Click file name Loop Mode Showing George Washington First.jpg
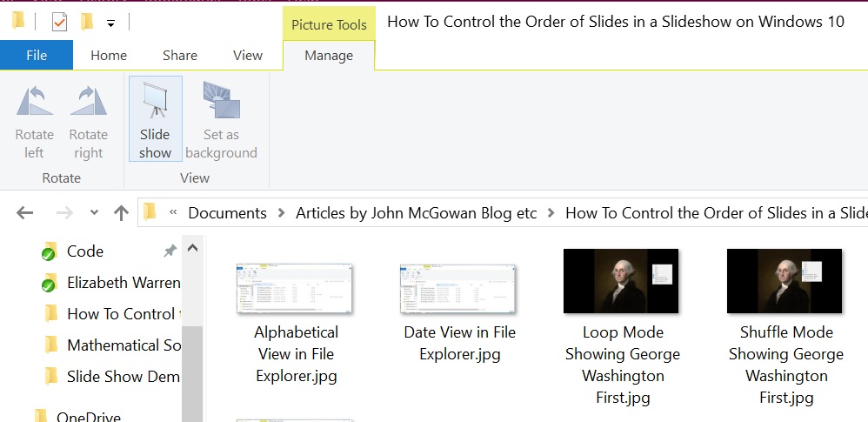The height and width of the screenshot is (422, 868). (x=623, y=365)
